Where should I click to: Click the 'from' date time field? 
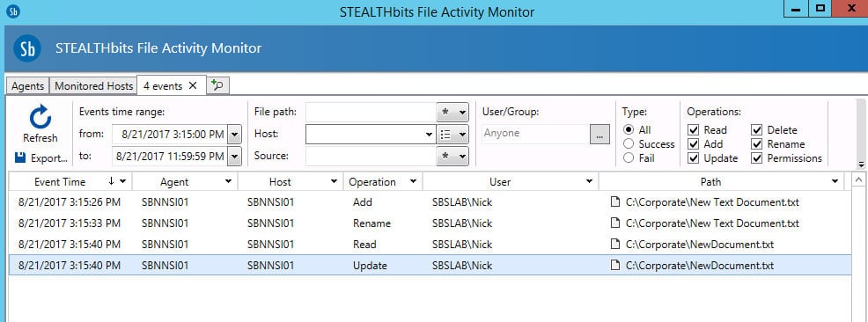[x=170, y=135]
